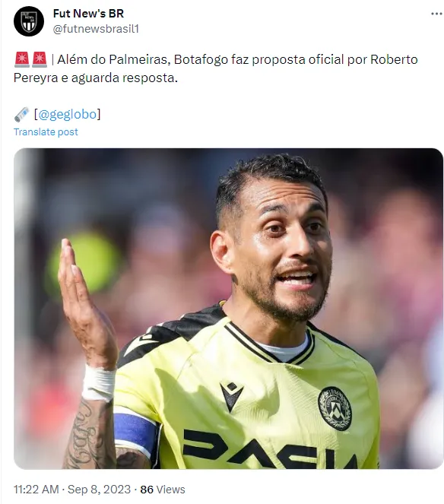
Task: Open the @futnewsbrasil1 handle link
Action: 96,29
